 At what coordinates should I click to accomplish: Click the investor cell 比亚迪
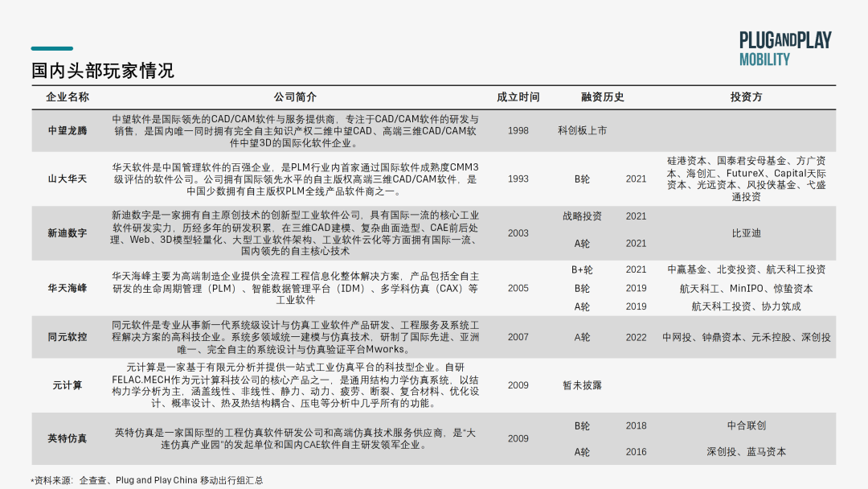tap(746, 233)
